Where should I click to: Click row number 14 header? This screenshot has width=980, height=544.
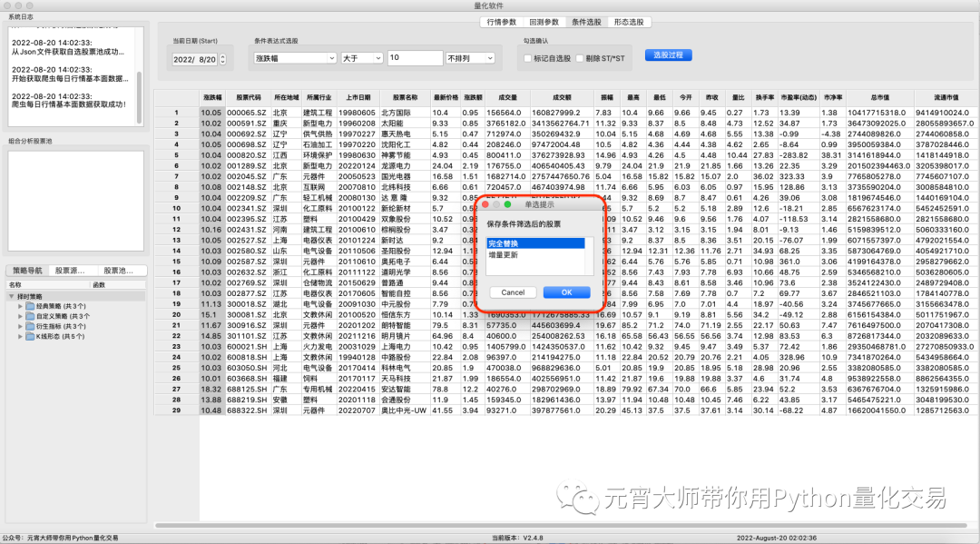point(177,251)
